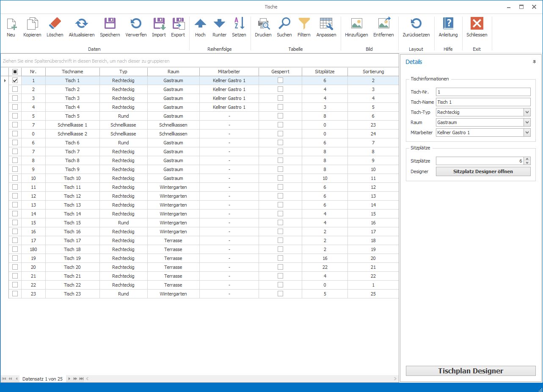This screenshot has width=543, height=392.
Task: Sort by Raum column header
Action: pos(174,72)
